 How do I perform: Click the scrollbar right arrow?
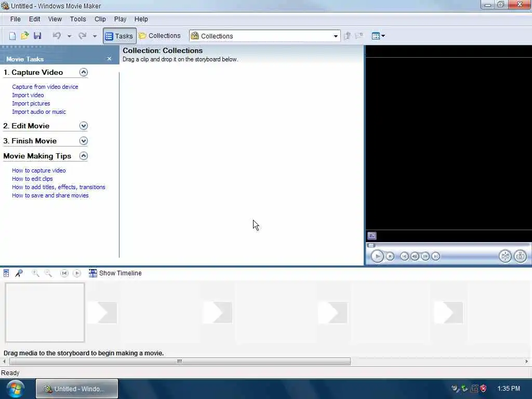coord(527,362)
